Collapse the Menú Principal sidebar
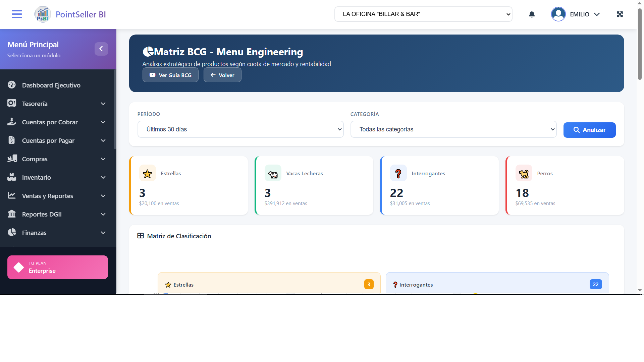 (101, 49)
